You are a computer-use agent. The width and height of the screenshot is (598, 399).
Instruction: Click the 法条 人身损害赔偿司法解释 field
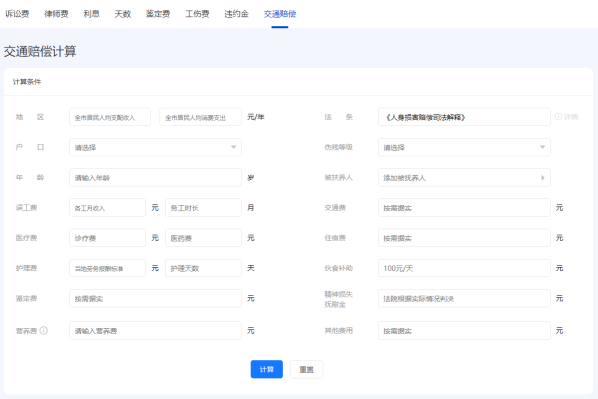(464, 117)
